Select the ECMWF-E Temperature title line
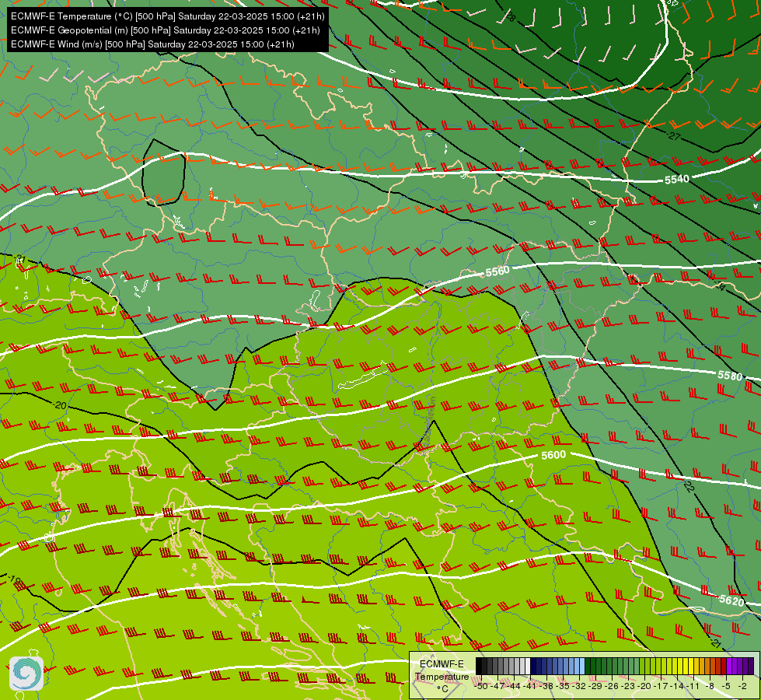Viewport: 761px width, 700px height. click(x=167, y=16)
